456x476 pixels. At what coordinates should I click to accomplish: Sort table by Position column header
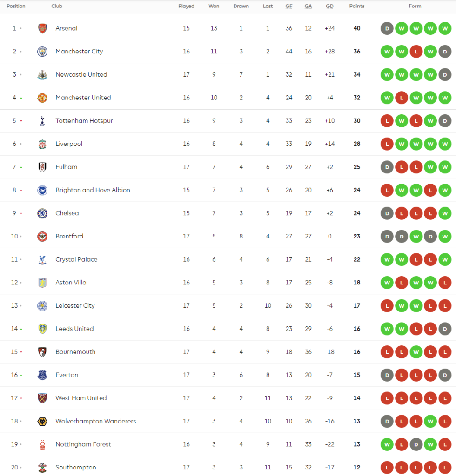(16, 7)
